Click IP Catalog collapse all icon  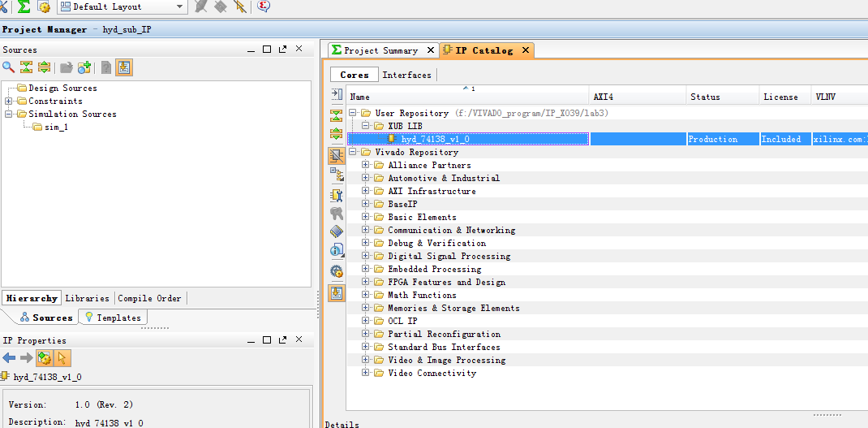[x=337, y=115]
